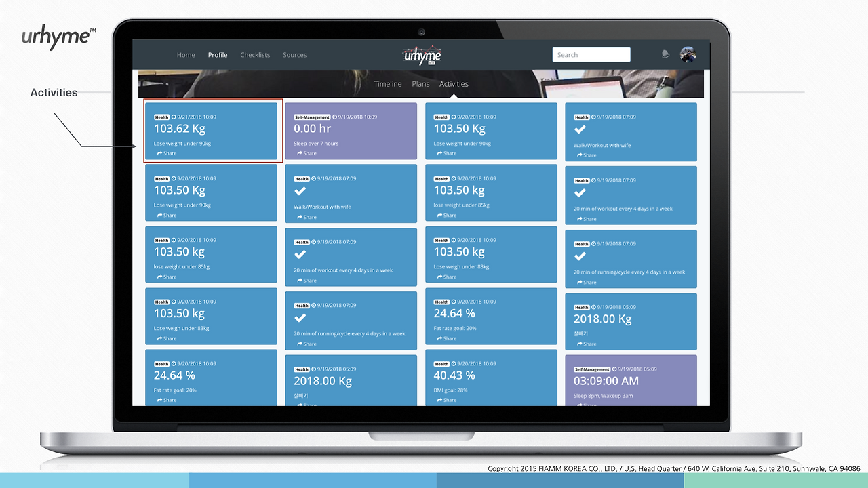Click 'Sleep 8pm, Wakeup 3am' text
The image size is (868, 488).
click(603, 396)
